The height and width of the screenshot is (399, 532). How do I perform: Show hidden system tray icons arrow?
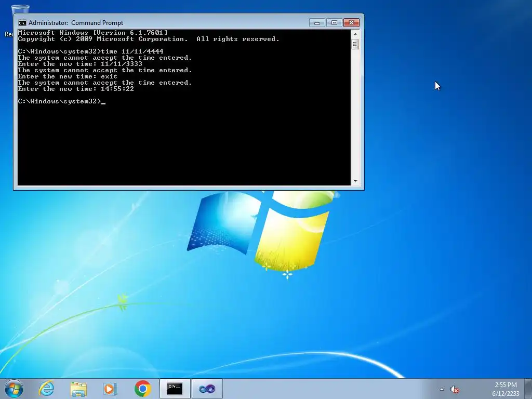[x=442, y=389]
